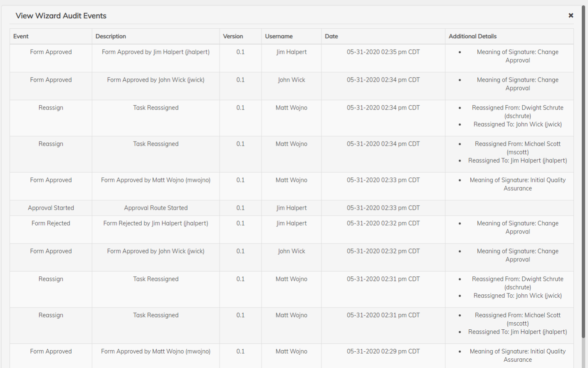588x368 pixels.
Task: Click the vertical scrollbar on the right edge
Action: [x=583, y=167]
